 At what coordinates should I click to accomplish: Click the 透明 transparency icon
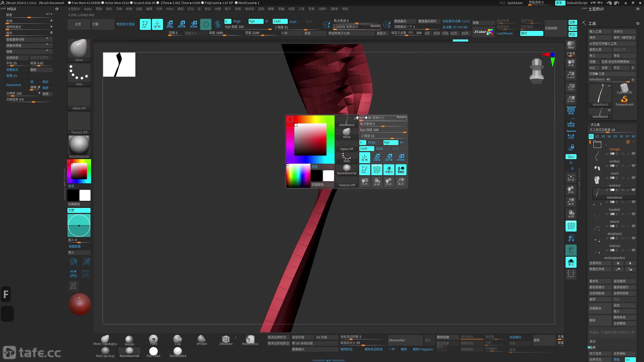[x=571, y=238]
